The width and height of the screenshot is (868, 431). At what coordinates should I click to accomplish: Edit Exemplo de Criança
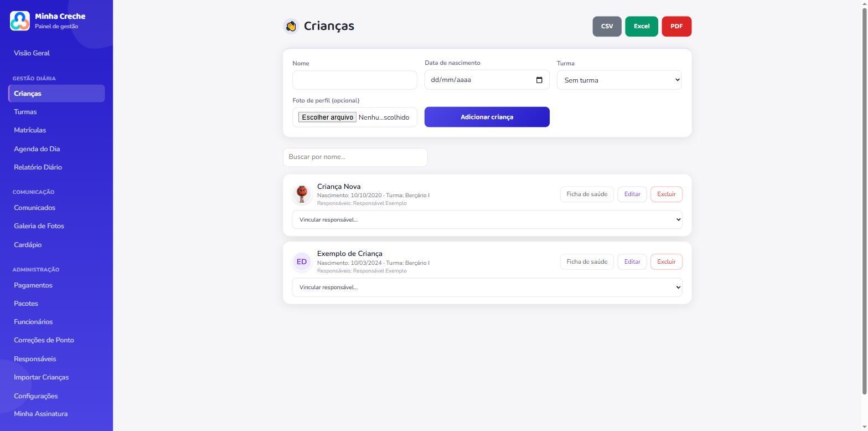[632, 262]
